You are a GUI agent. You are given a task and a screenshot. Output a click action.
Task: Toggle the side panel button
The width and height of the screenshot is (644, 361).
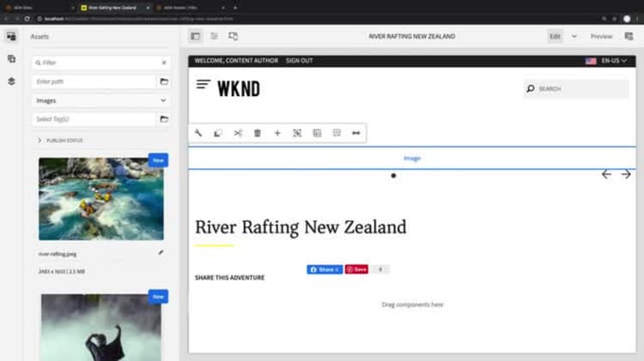[x=195, y=36]
